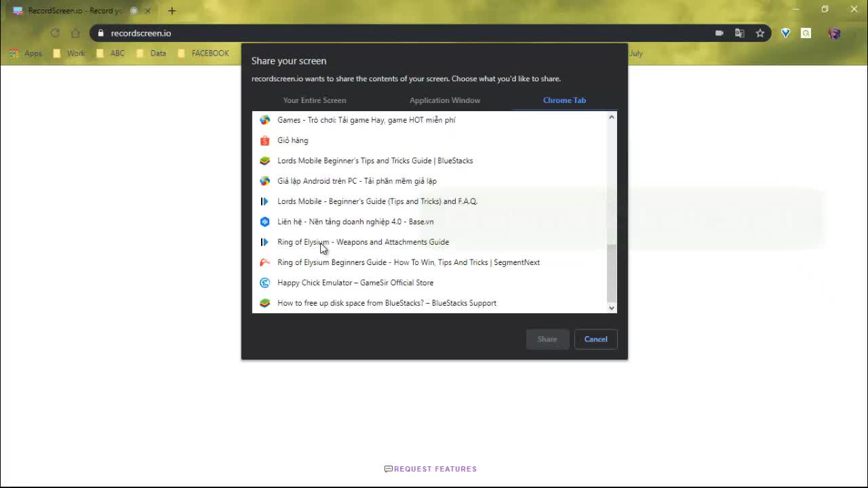Choose 'Happy Chick Emulator – GameSir Official Store'
This screenshot has width=868, height=488.
pos(429,283)
